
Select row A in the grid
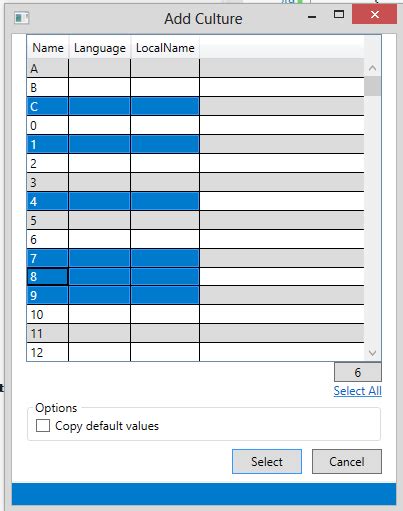(x=195, y=69)
